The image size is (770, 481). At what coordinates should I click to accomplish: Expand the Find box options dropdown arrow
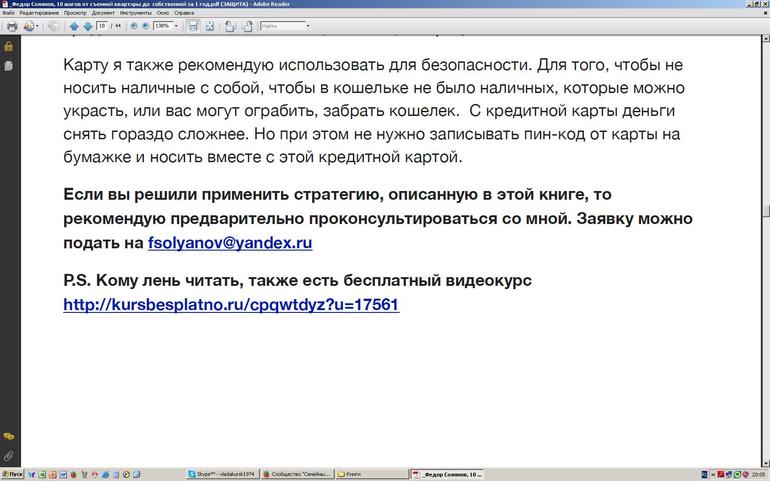307,26
